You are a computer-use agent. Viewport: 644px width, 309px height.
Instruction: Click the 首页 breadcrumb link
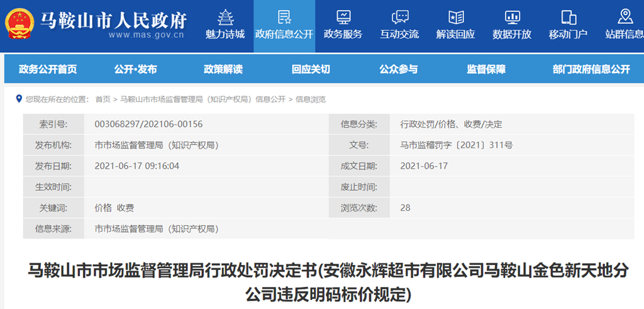[103, 99]
